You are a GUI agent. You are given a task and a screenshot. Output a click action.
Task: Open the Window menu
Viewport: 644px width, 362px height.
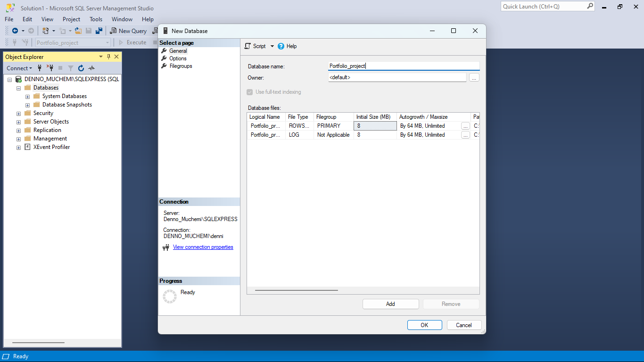click(x=122, y=19)
